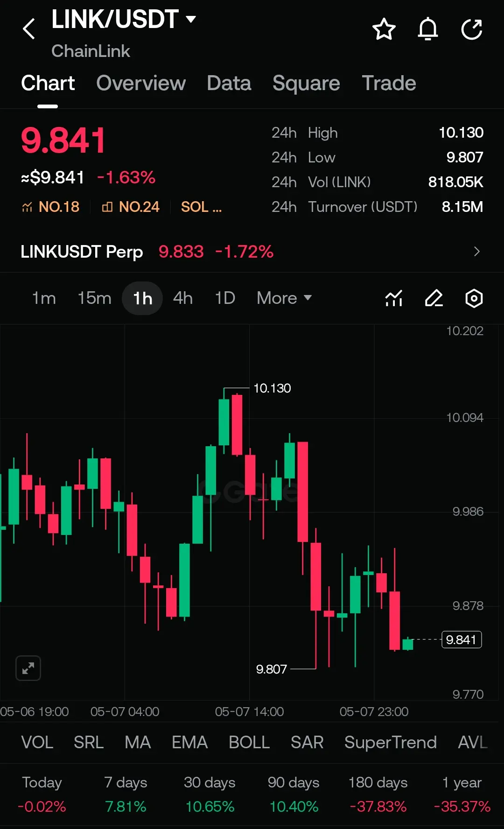This screenshot has width=504, height=829.
Task: Toggle the SAR indicator
Action: pyautogui.click(x=307, y=742)
